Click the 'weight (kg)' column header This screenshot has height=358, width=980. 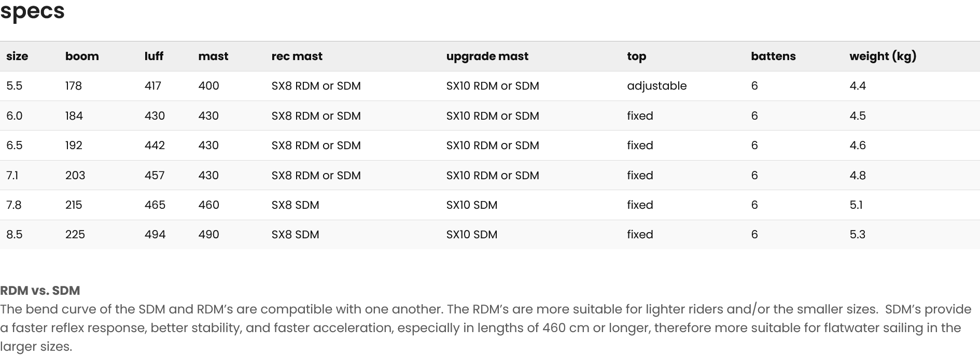[883, 56]
